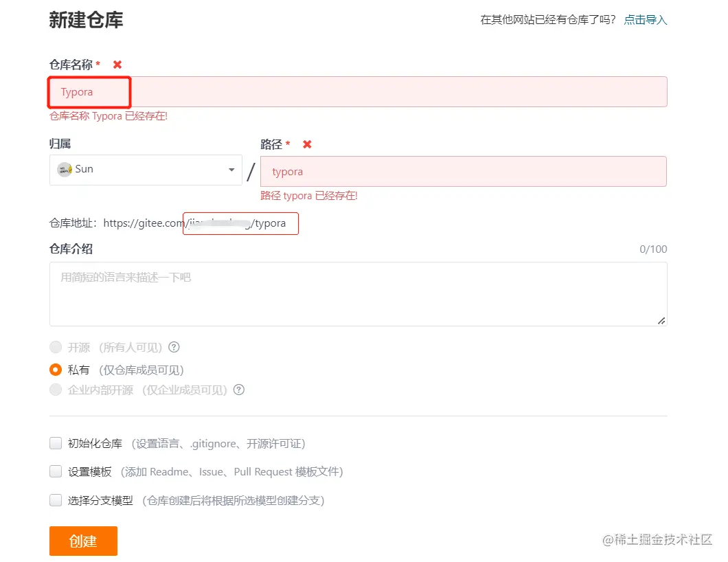Grab the textarea resize handle
The height and width of the screenshot is (562, 728).
[661, 320]
